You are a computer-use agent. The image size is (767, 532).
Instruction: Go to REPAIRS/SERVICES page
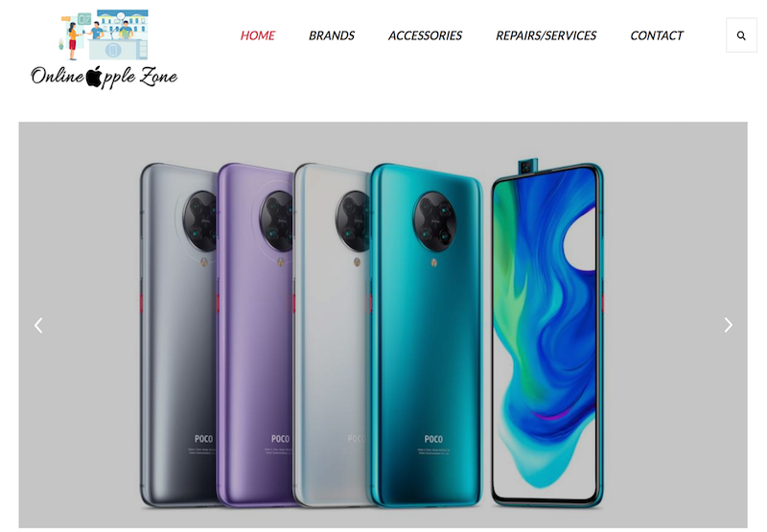(x=546, y=35)
